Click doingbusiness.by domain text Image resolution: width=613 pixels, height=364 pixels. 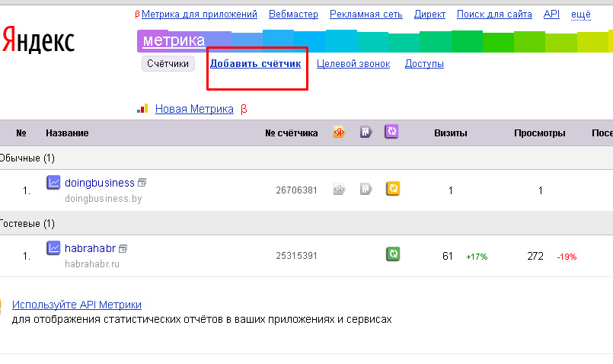(104, 199)
